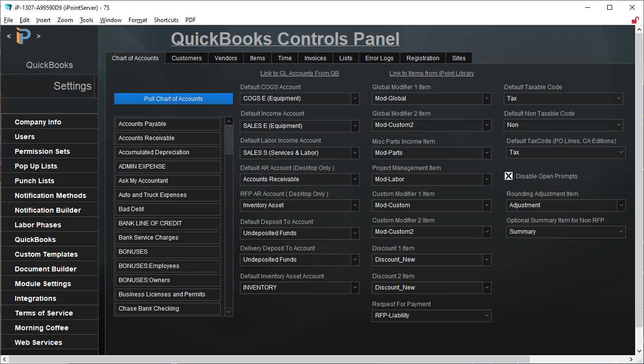The width and height of the screenshot is (644, 364).
Task: Open the File menu
Action: pos(8,20)
